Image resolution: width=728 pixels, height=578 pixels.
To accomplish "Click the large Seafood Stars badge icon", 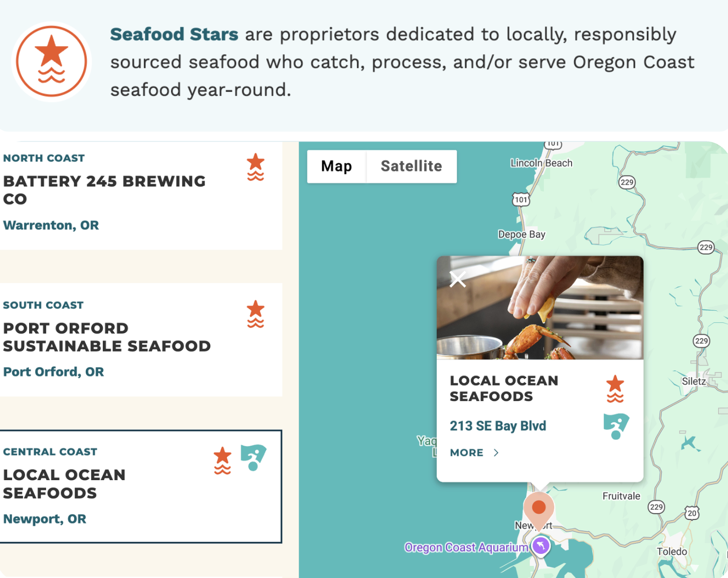I will (51, 61).
